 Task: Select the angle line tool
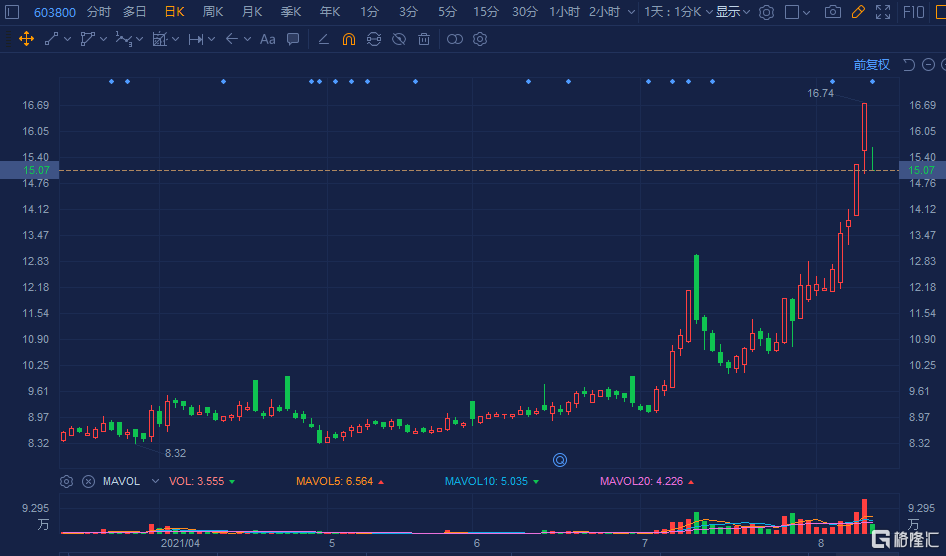323,39
